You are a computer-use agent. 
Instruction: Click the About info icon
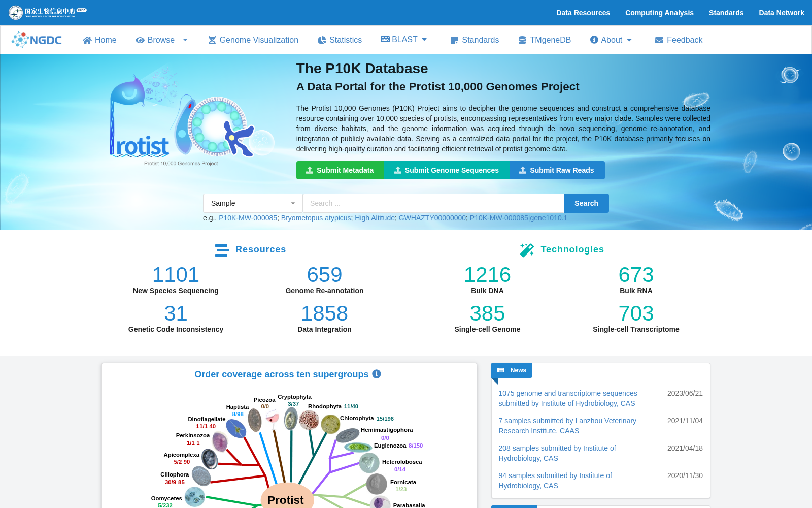point(594,40)
